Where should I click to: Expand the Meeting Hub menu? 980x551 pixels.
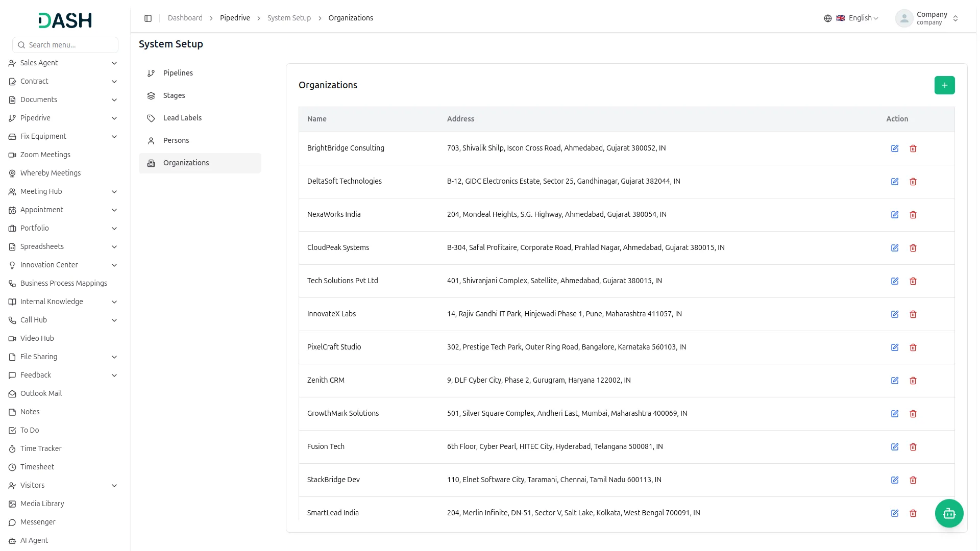coord(63,191)
